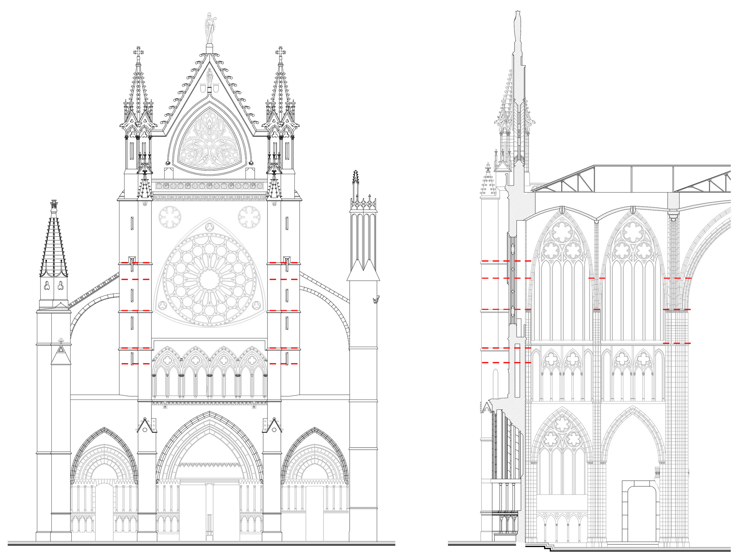Select the arcaded gallery below the facade rose window
Image resolution: width=754 pixels, height=560 pixels.
(210, 372)
